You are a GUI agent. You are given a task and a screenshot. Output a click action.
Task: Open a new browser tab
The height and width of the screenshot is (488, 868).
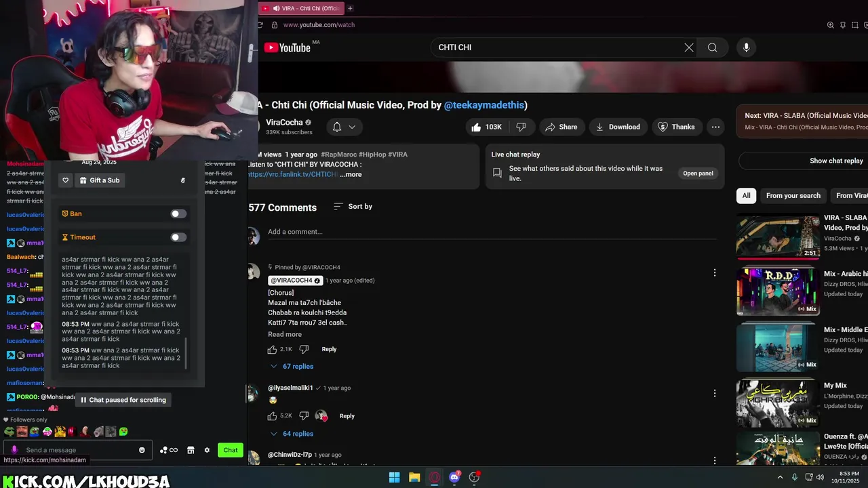tap(350, 8)
